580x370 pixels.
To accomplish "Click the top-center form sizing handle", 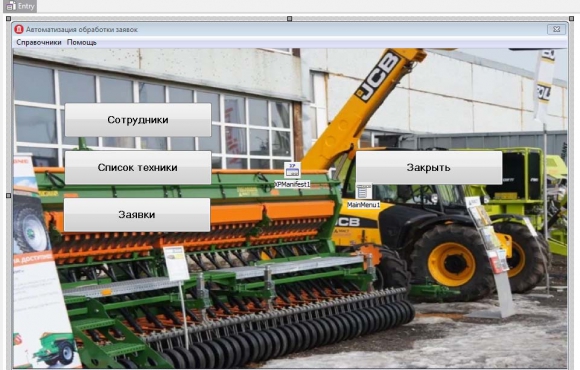I will coord(290,18).
